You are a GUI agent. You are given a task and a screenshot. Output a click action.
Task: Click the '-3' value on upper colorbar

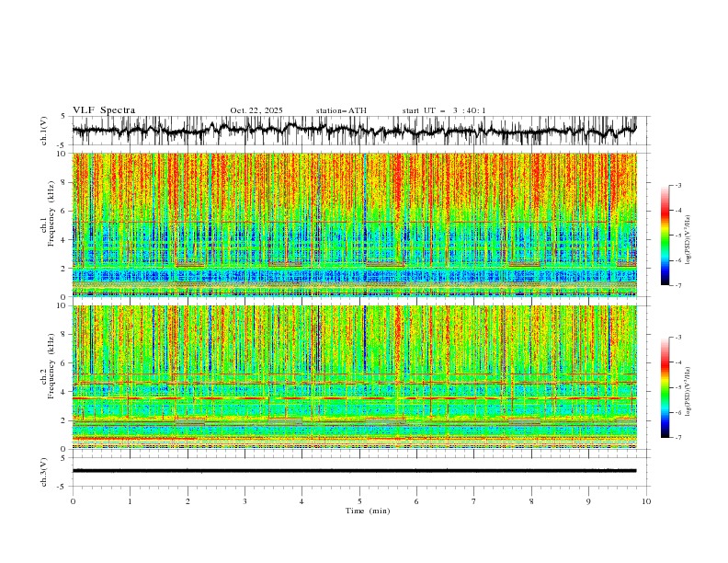(677, 185)
